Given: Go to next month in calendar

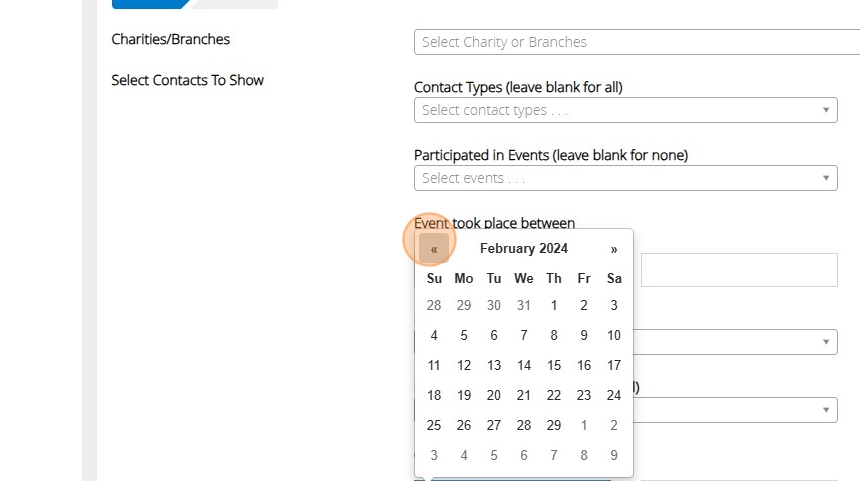Looking at the screenshot, I should (614, 249).
